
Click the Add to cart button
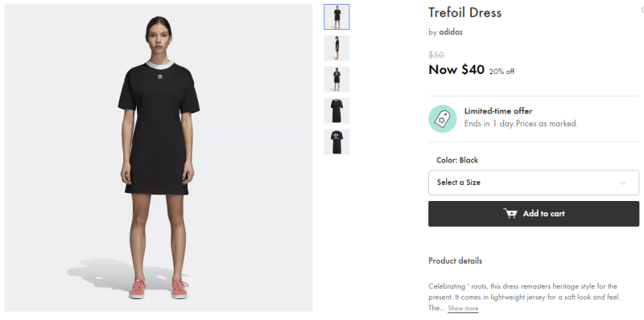coord(534,214)
